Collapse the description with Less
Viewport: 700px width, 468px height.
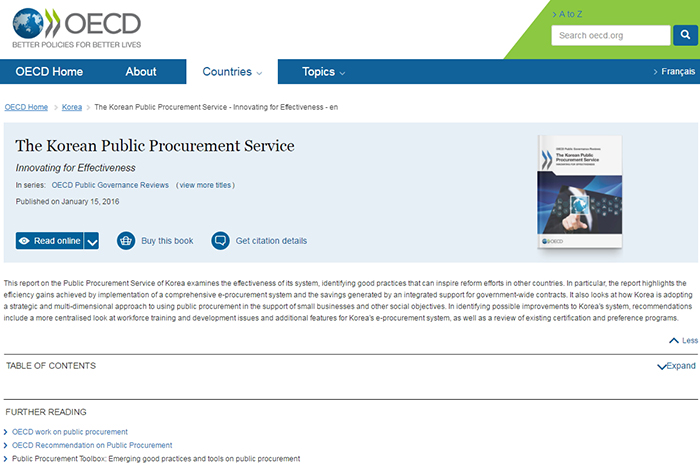point(683,340)
